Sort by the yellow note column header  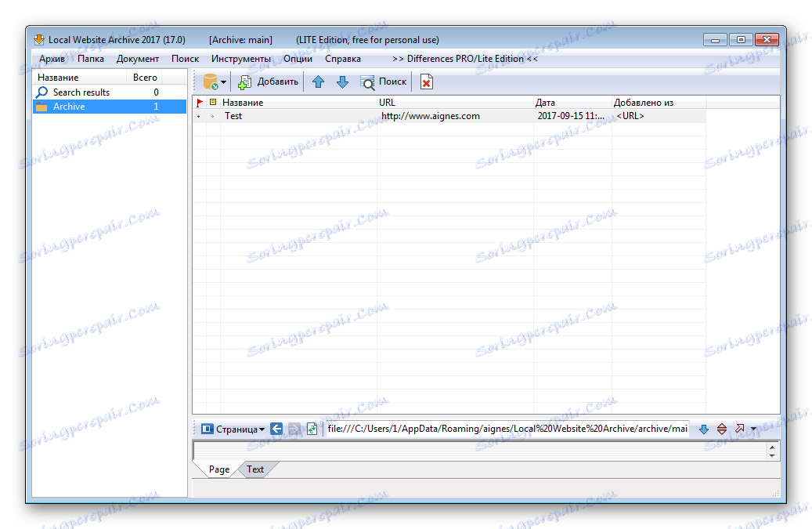[213, 103]
